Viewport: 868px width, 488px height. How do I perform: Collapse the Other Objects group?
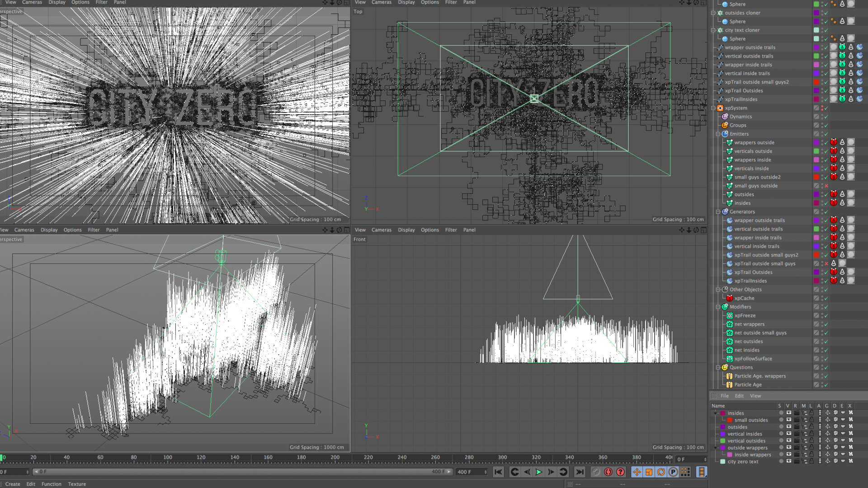point(718,290)
